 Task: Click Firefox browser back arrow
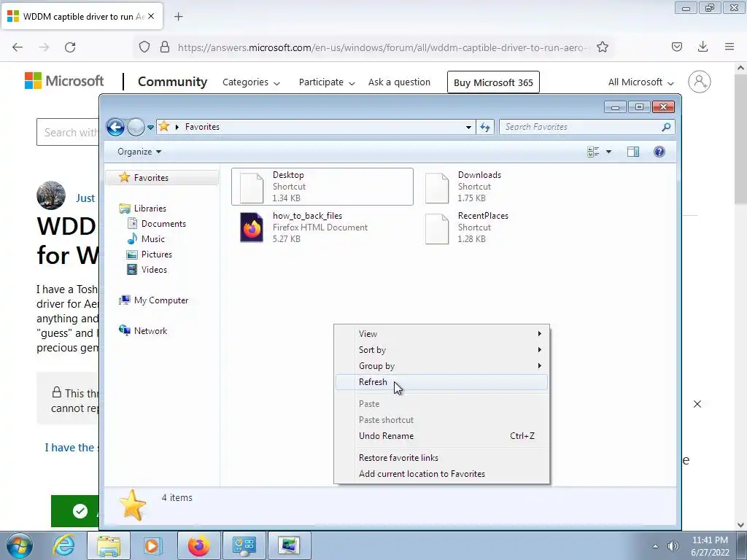coord(18,47)
